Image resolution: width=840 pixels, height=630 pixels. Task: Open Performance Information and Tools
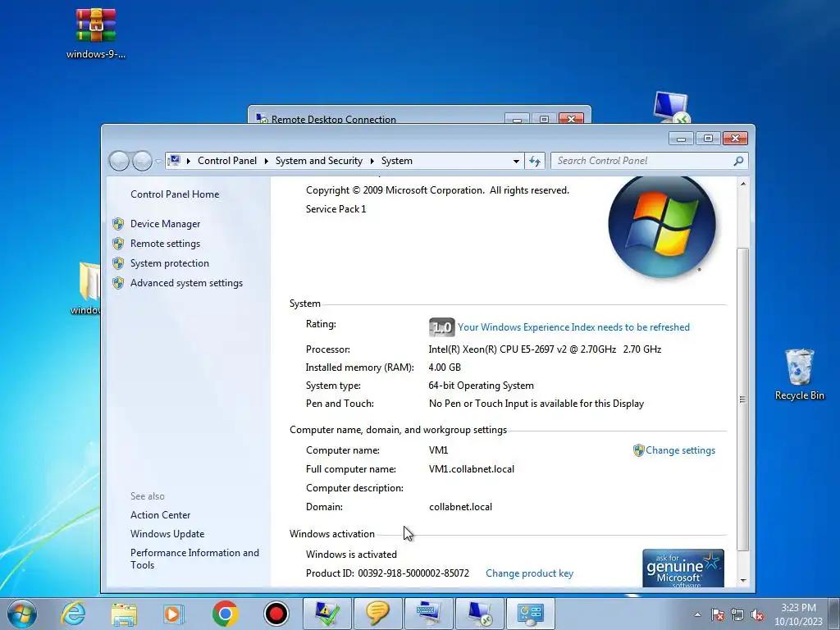[194, 559]
